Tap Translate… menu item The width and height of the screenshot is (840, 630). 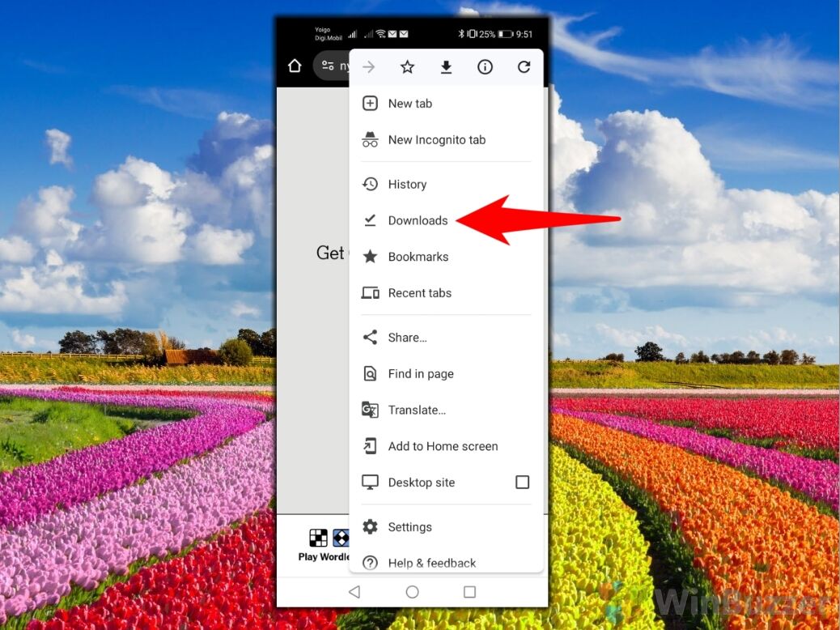click(x=417, y=411)
